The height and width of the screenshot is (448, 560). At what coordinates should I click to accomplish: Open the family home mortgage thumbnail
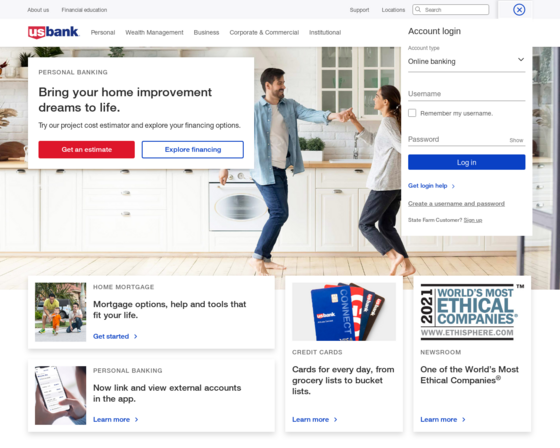pyautogui.click(x=60, y=312)
